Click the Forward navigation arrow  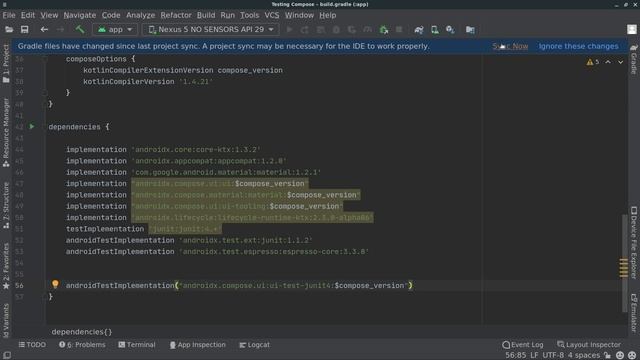(x=60, y=29)
